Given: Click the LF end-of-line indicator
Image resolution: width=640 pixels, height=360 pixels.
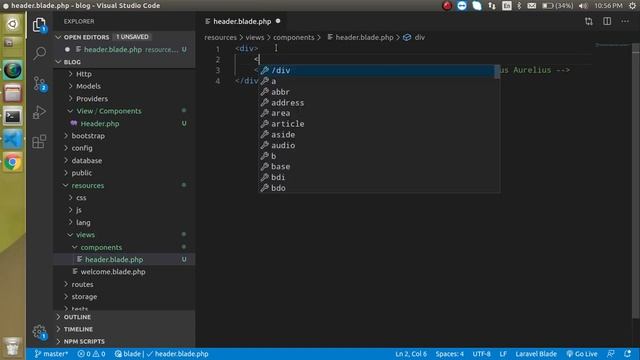Looking at the screenshot, I should point(503,354).
